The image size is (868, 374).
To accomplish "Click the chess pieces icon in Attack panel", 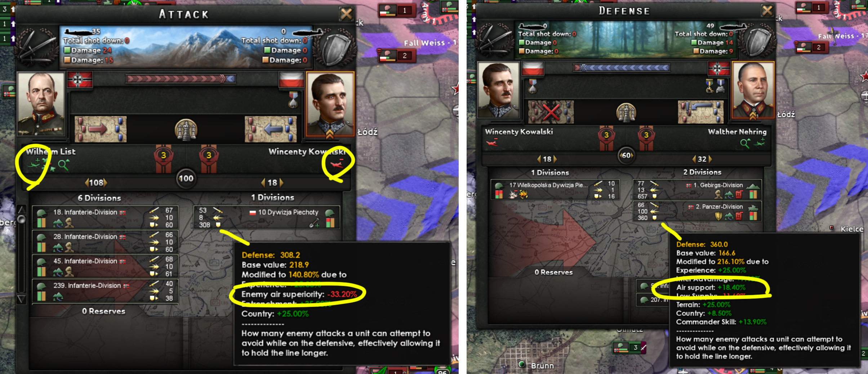I will point(186,130).
